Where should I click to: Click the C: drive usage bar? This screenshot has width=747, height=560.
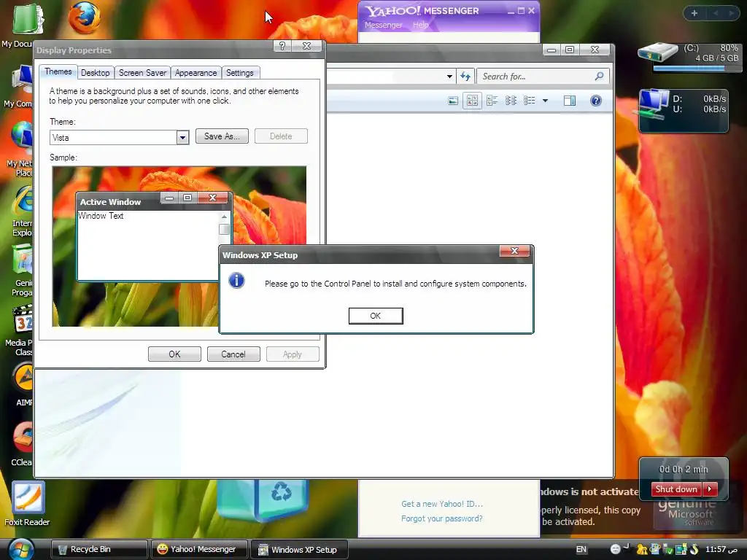click(696, 69)
